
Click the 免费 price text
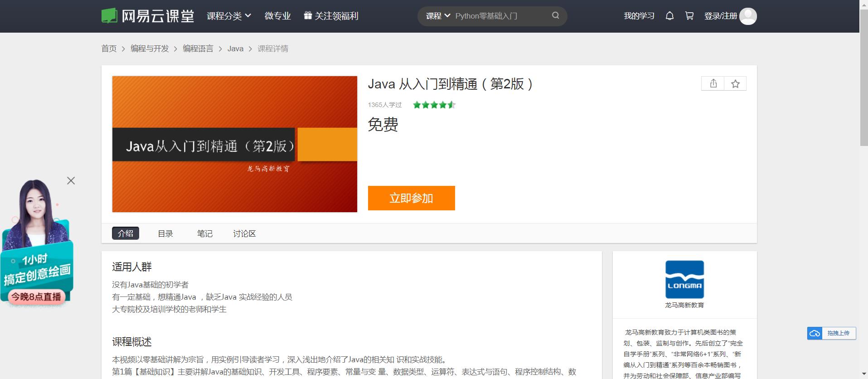pos(383,124)
